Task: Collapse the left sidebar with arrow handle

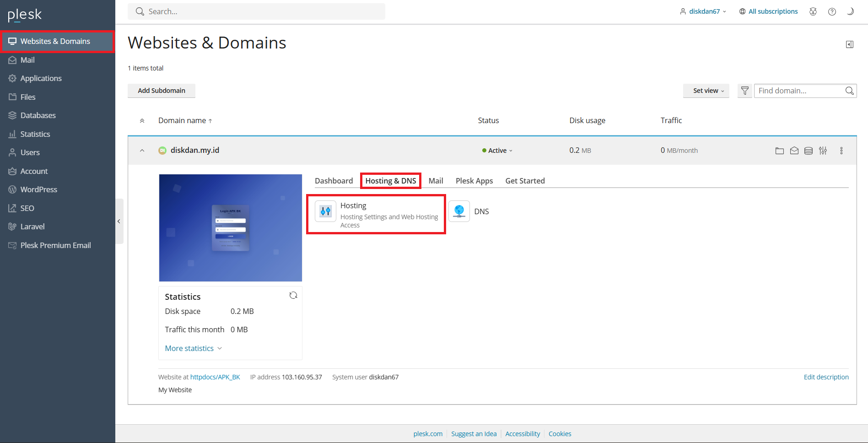Action: [119, 221]
